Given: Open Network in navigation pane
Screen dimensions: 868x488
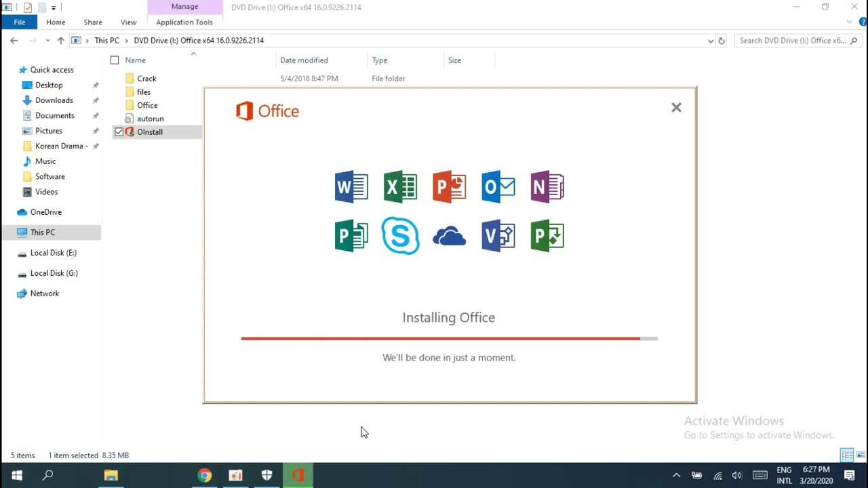Looking at the screenshot, I should (x=44, y=293).
